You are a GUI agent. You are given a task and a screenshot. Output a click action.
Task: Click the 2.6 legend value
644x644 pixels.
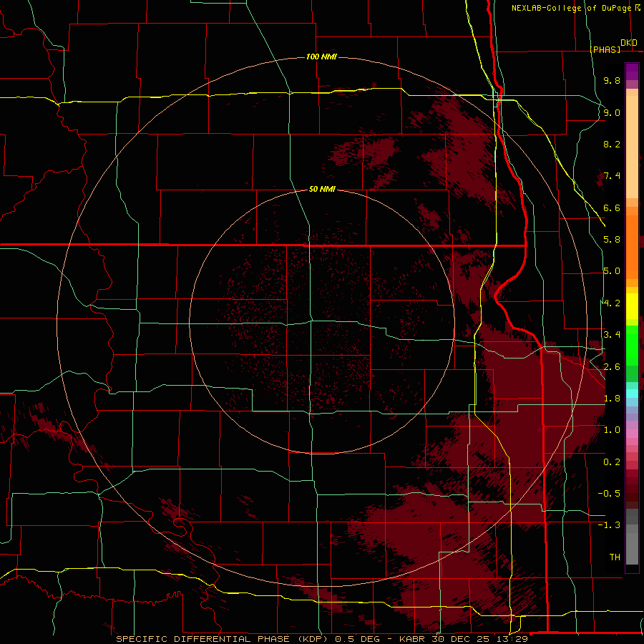point(612,367)
